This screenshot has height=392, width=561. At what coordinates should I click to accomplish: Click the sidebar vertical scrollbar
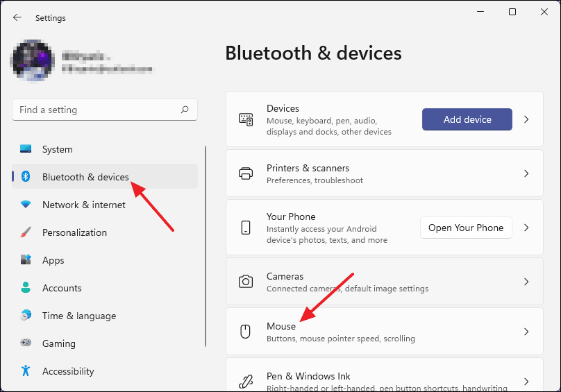coord(206,246)
